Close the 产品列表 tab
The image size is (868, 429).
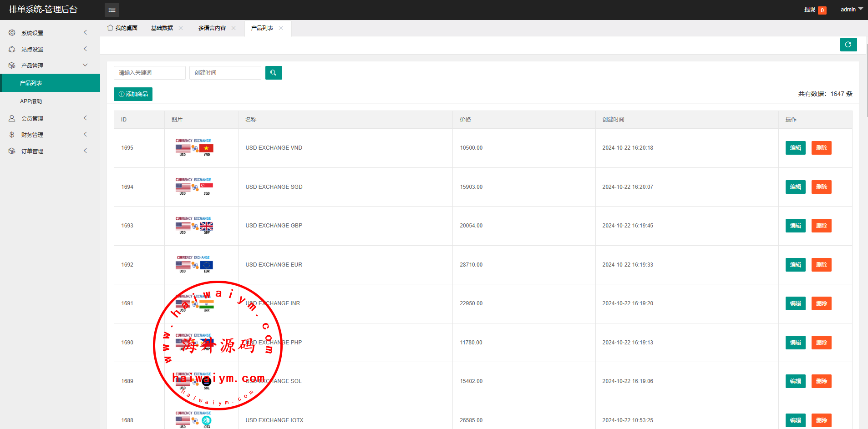pyautogui.click(x=281, y=28)
